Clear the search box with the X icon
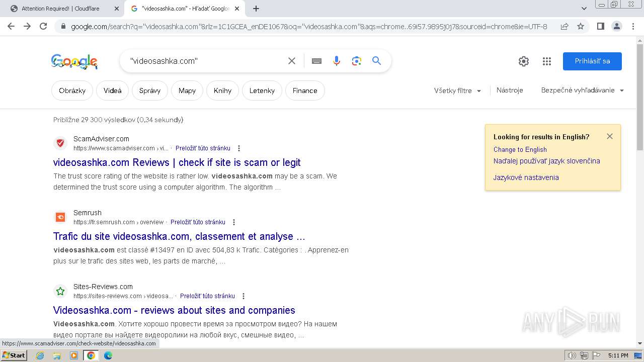This screenshot has width=644, height=362. click(x=292, y=61)
